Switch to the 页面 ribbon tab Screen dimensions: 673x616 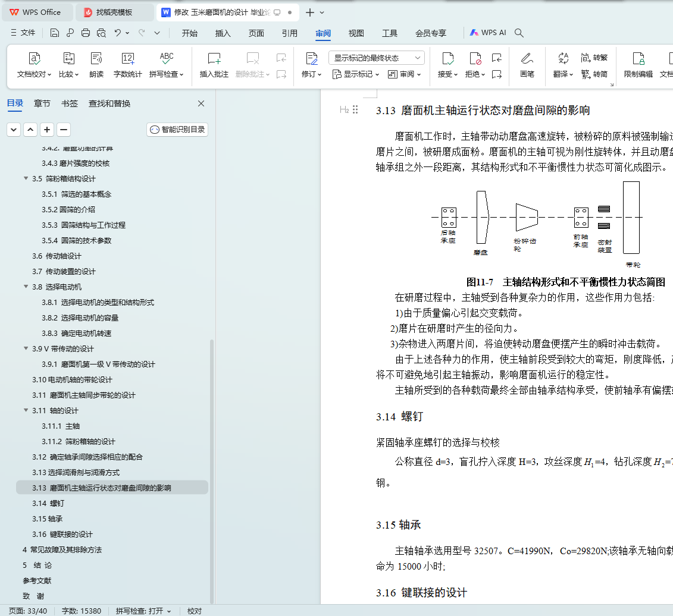[256, 33]
